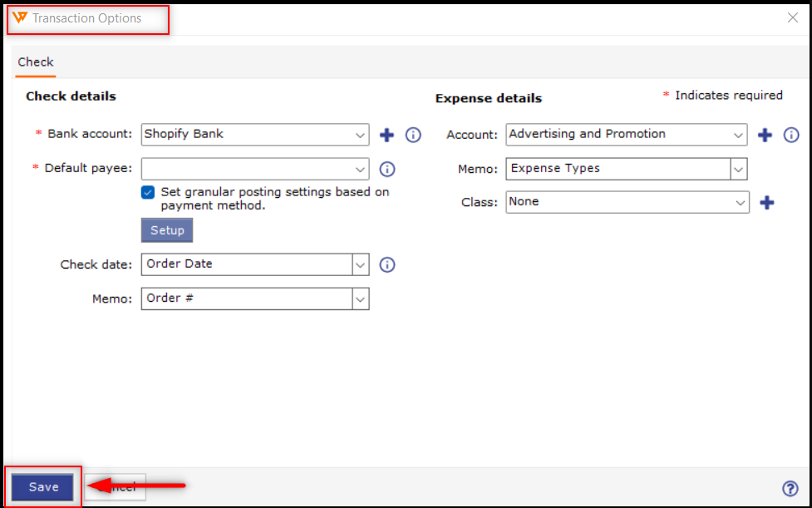
Task: Uncheck granular posting settings checkbox
Action: tap(148, 192)
